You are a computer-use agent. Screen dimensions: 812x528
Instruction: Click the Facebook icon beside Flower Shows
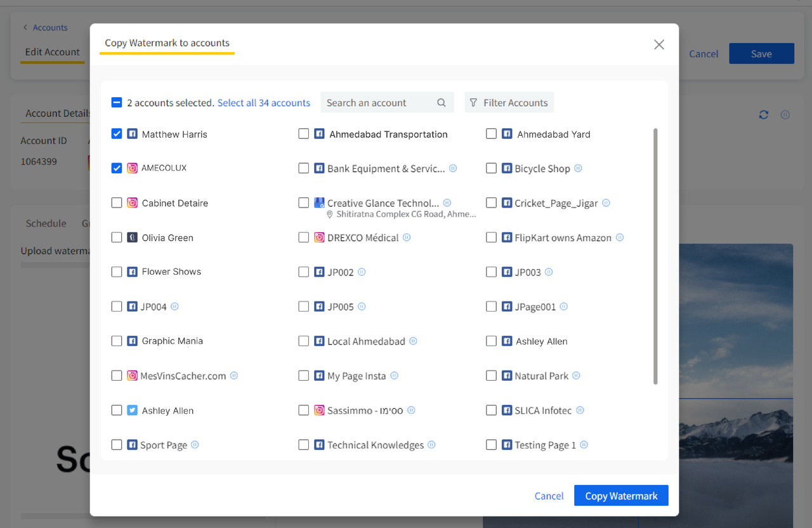[132, 272]
